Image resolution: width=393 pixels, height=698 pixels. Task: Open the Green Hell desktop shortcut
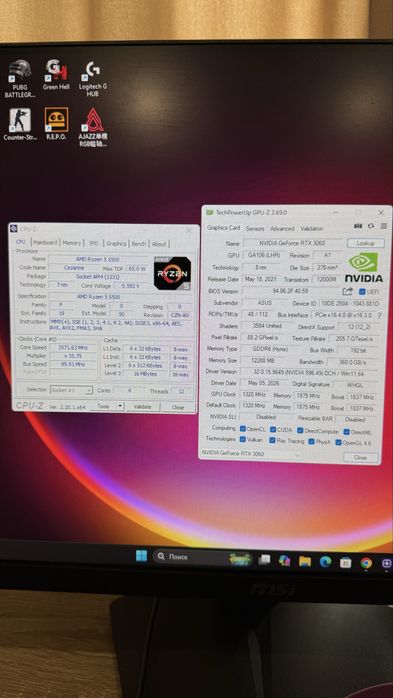[x=56, y=75]
